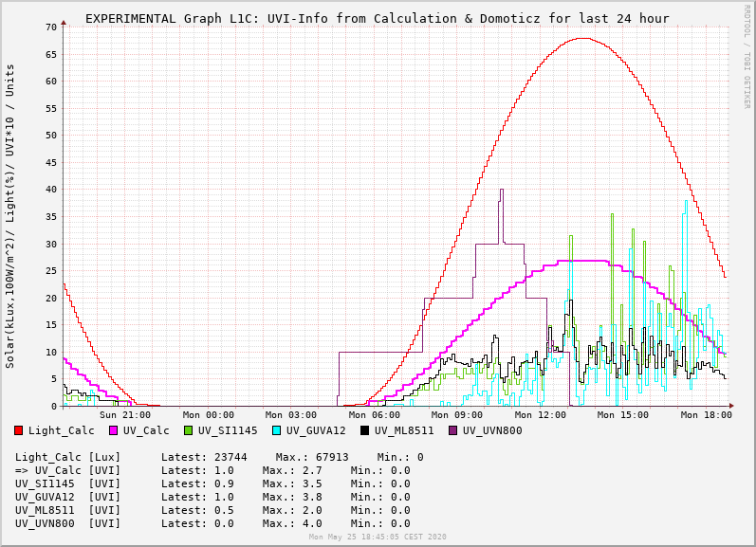Click the peak of the red Light_Calc curve

pos(581,39)
